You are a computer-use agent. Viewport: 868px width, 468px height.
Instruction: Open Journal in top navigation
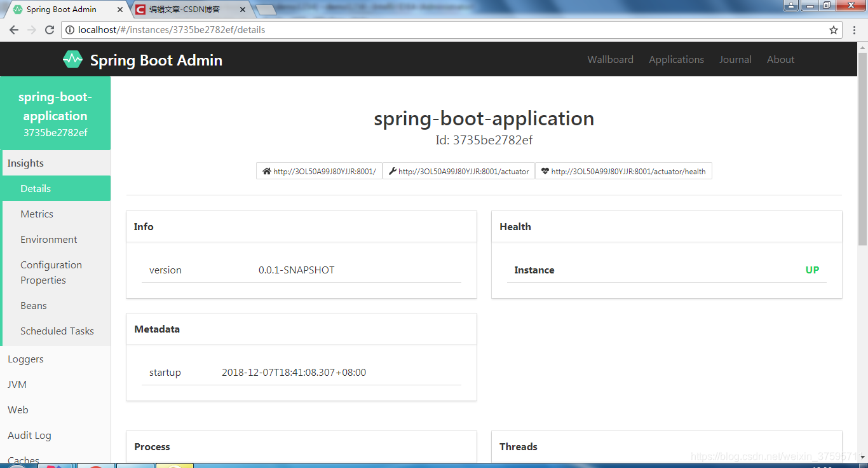pyautogui.click(x=735, y=59)
